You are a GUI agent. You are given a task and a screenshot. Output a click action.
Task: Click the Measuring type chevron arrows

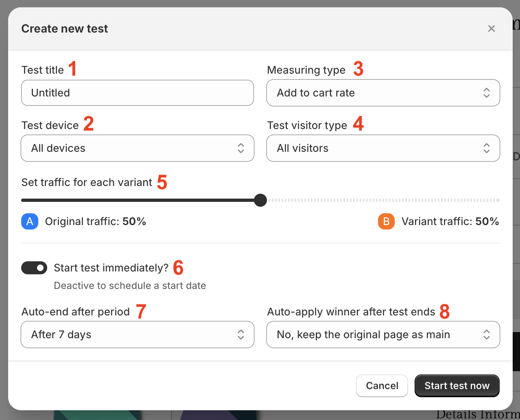(487, 93)
